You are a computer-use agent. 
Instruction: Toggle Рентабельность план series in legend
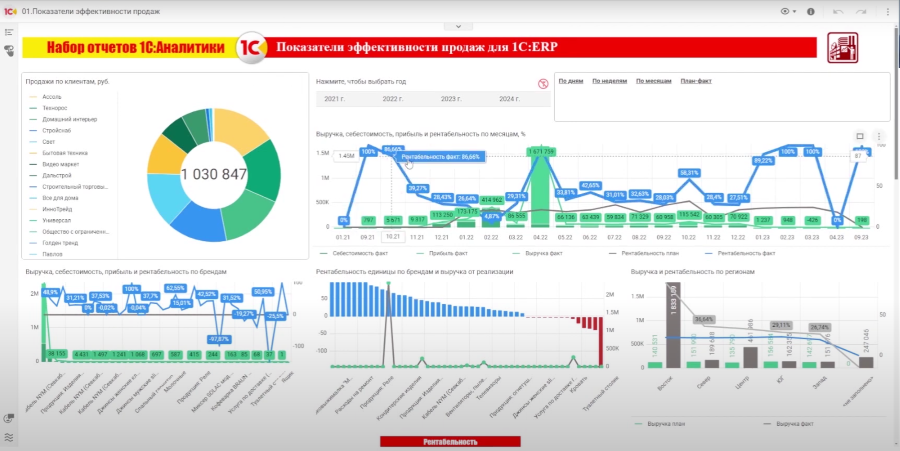click(643, 253)
